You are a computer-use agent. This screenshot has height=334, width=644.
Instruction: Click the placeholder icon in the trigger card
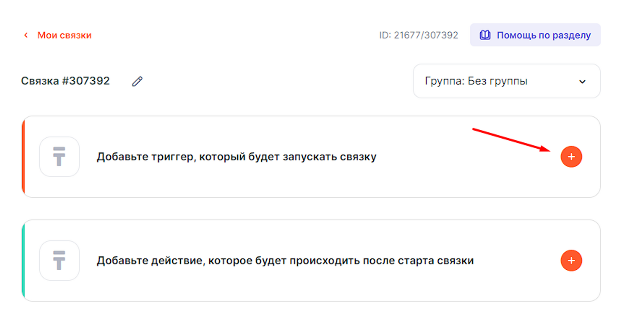click(x=59, y=157)
